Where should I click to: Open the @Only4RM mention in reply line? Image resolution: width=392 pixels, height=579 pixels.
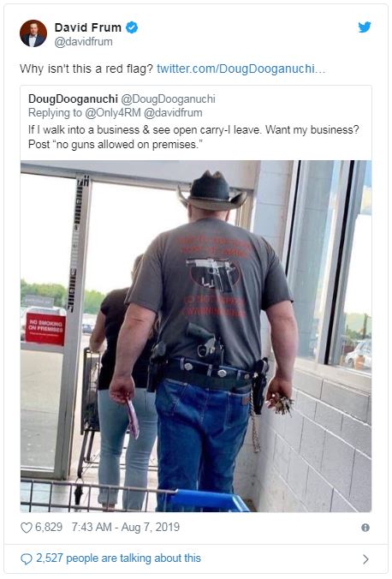tap(113, 112)
